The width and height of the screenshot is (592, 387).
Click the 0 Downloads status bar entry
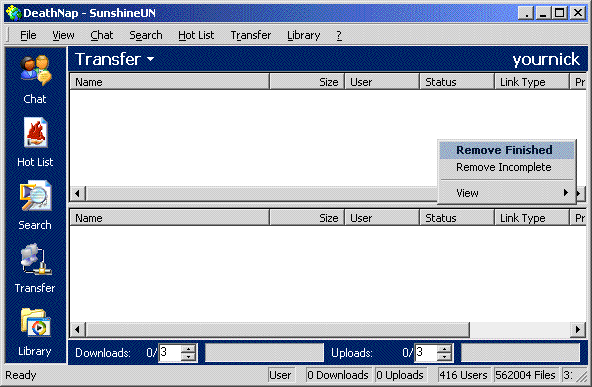[x=338, y=375]
